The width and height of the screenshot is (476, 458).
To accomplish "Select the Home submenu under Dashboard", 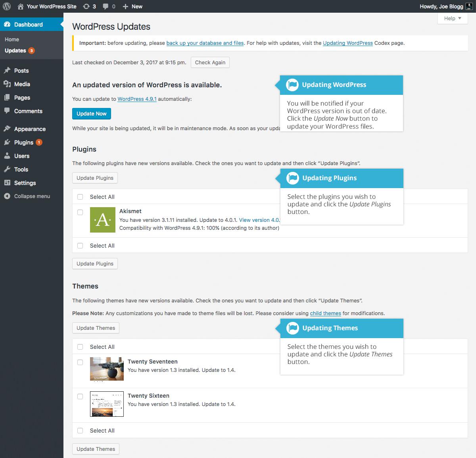I will [12, 39].
